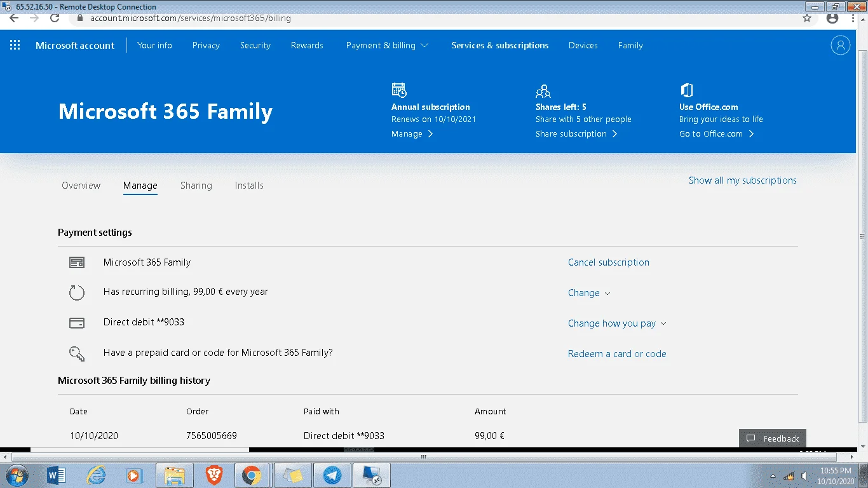Click the Show all my subscriptions link
868x488 pixels.
pyautogui.click(x=743, y=180)
